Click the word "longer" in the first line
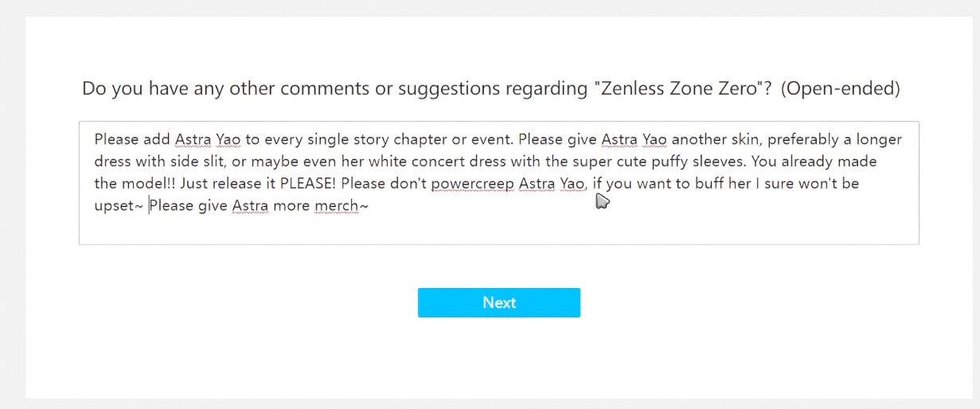This screenshot has height=409, width=980. [x=877, y=139]
